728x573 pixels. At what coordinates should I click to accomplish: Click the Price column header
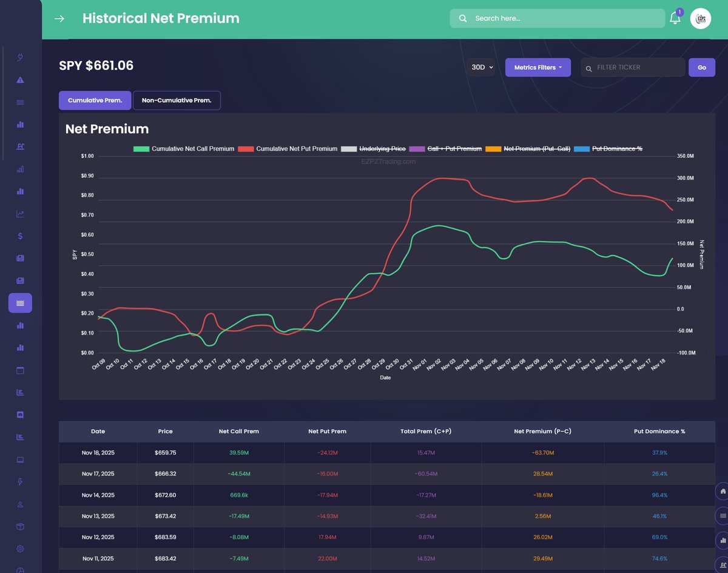[x=165, y=432]
